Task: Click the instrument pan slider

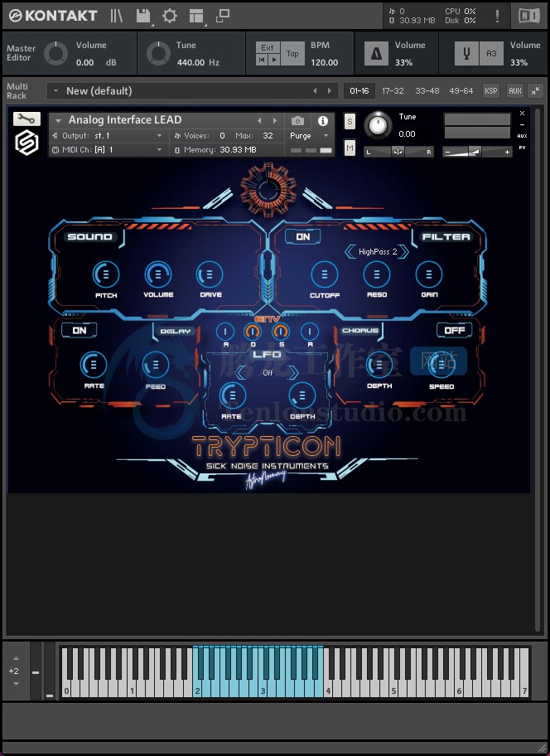Action: pos(398,152)
